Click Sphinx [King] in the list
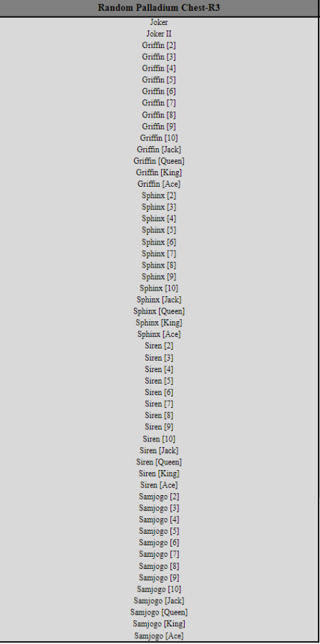 coord(159,323)
